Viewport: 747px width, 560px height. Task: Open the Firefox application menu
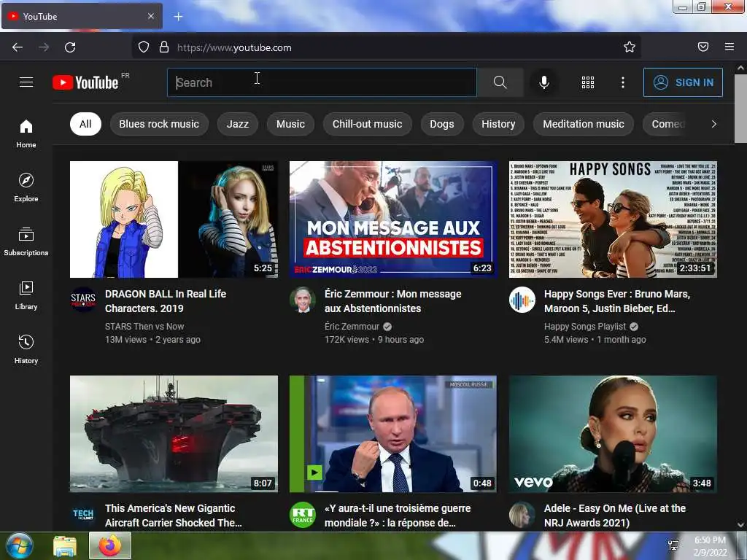[729, 47]
